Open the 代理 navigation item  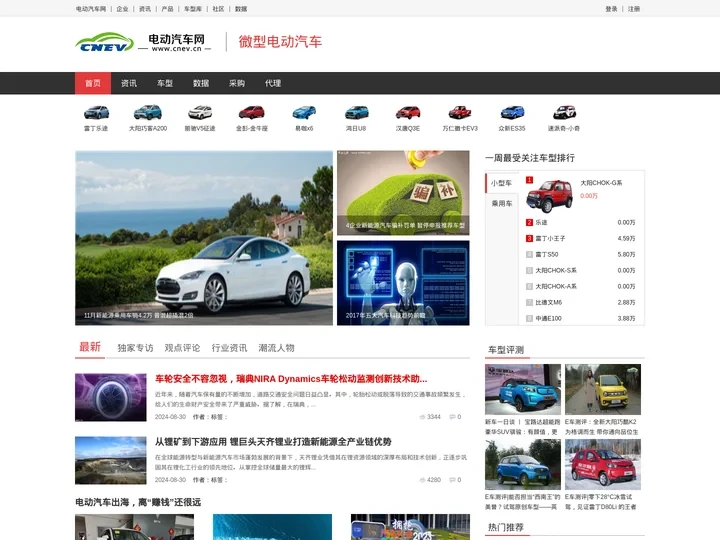pos(273,83)
